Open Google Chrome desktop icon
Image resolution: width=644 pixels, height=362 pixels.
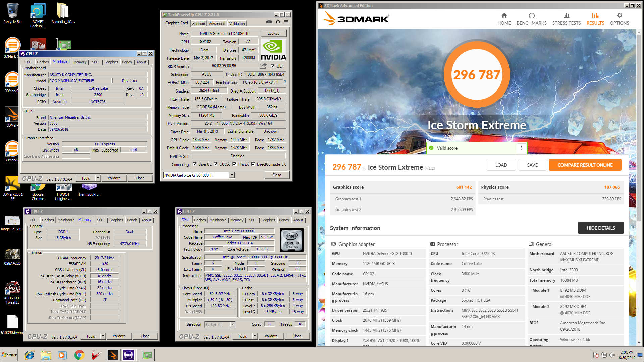[x=38, y=192]
